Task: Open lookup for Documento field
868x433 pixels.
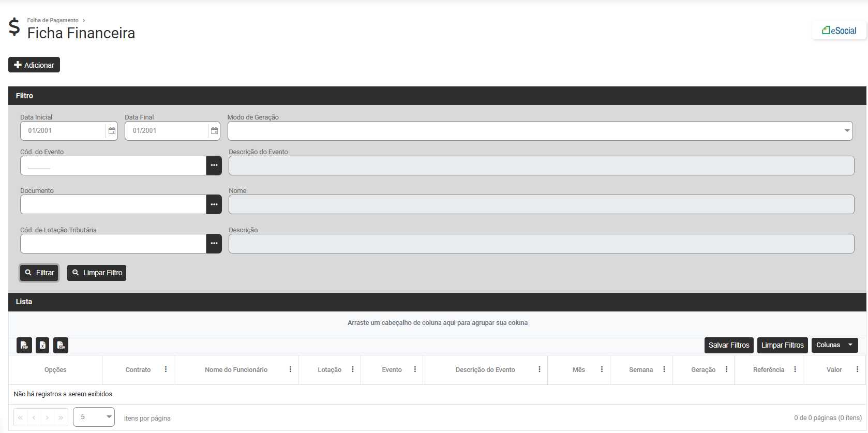Action: coord(214,204)
